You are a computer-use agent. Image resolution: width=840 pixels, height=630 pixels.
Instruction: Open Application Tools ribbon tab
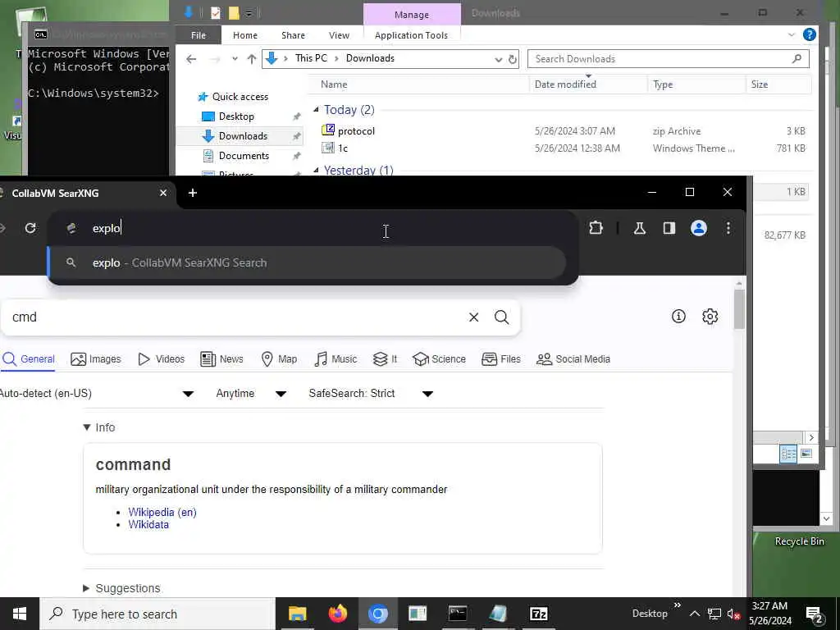[411, 35]
